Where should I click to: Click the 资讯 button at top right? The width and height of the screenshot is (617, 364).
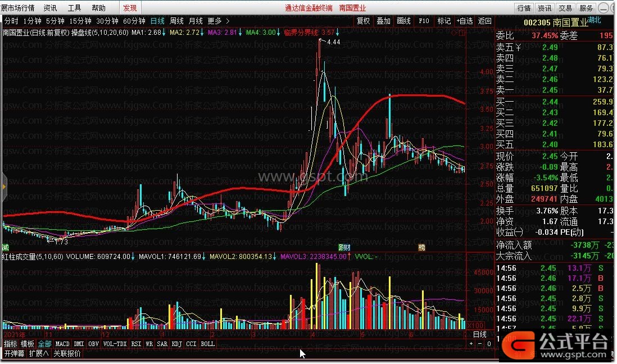[545, 8]
